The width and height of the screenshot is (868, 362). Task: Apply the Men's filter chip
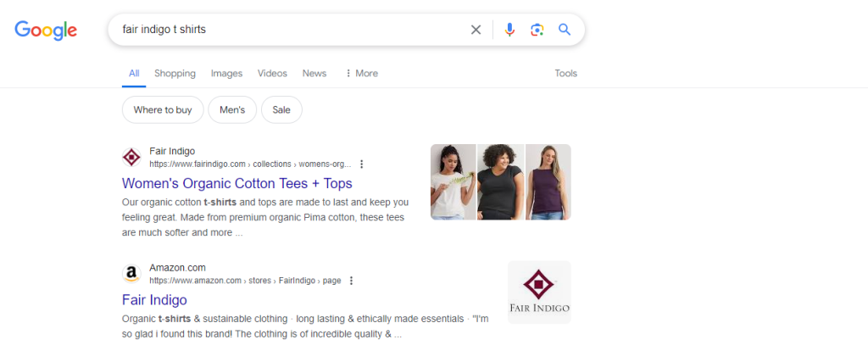(x=232, y=109)
